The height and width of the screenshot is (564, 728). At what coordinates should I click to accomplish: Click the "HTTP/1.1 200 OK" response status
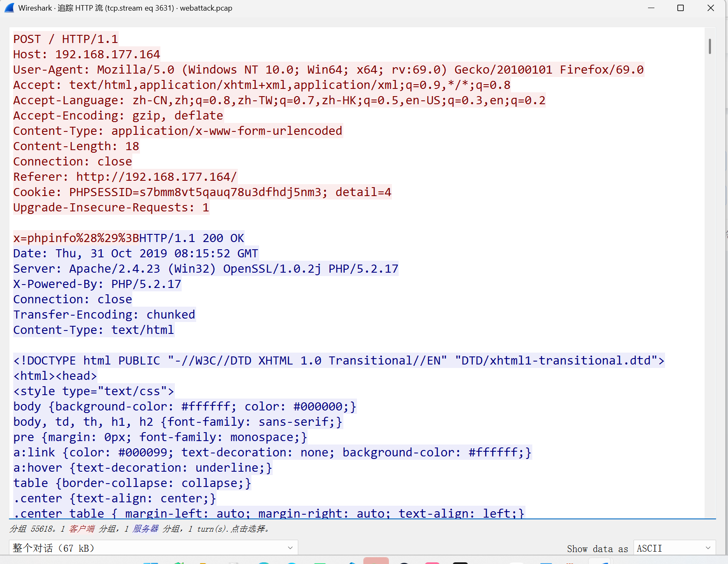192,238
